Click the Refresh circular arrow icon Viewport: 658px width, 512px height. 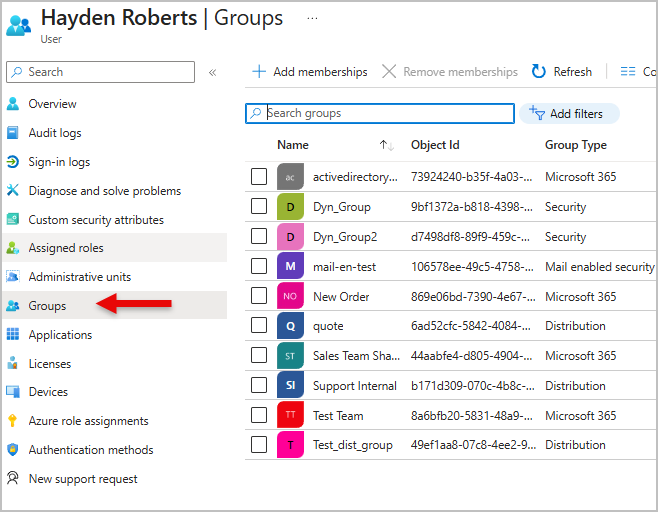(538, 72)
